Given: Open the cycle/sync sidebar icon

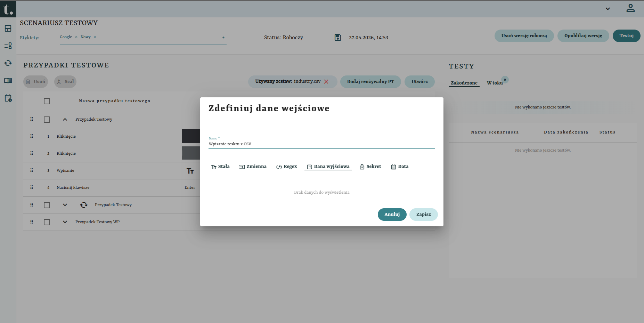Looking at the screenshot, I should pyautogui.click(x=8, y=63).
